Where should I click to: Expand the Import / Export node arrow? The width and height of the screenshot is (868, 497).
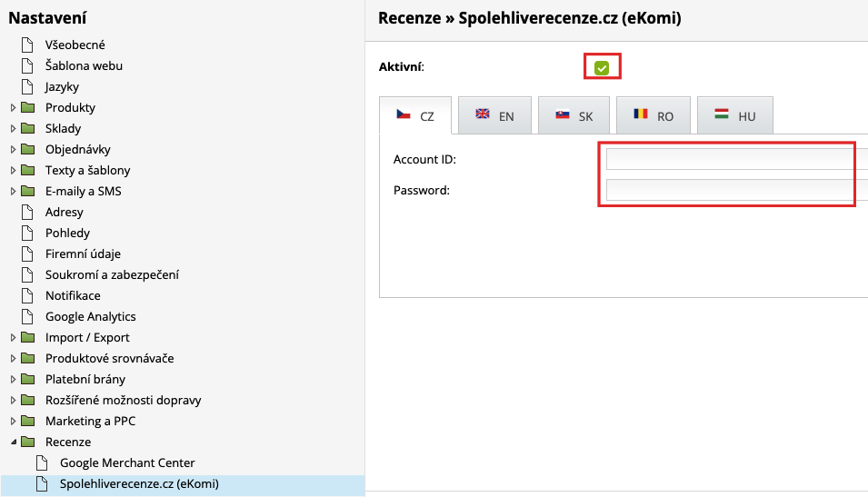click(13, 338)
